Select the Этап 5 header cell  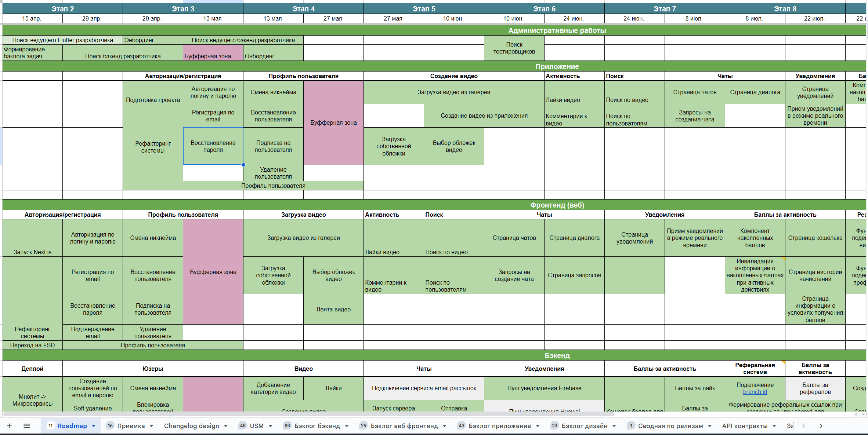[424, 9]
